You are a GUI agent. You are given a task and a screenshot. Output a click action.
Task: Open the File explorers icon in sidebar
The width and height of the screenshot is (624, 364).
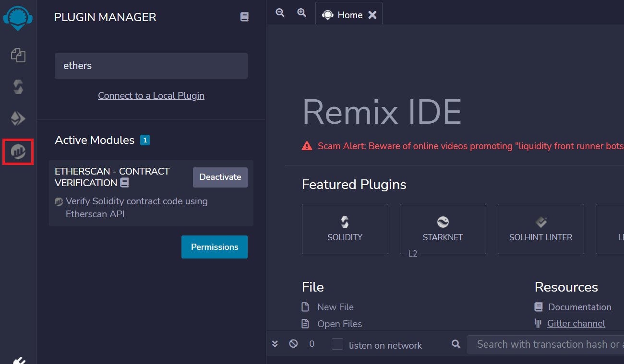point(18,55)
